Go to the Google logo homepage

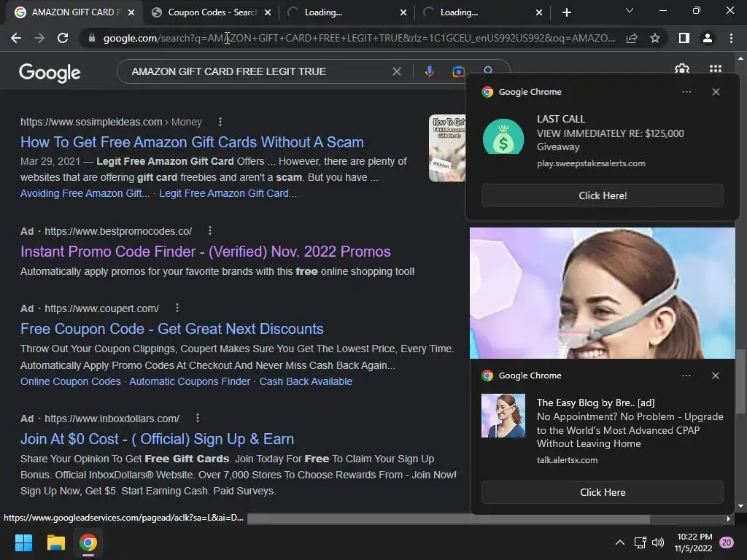[50, 72]
